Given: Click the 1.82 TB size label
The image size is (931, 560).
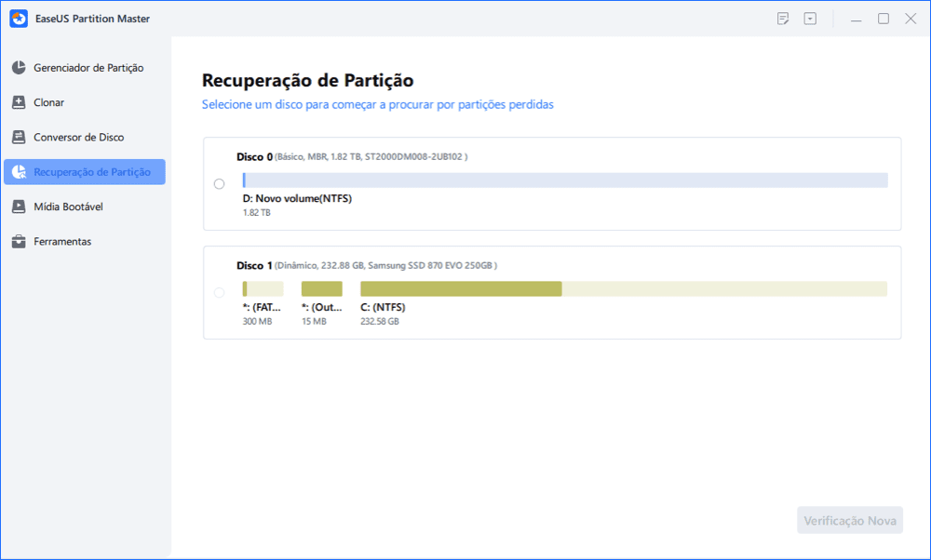Looking at the screenshot, I should click(257, 213).
